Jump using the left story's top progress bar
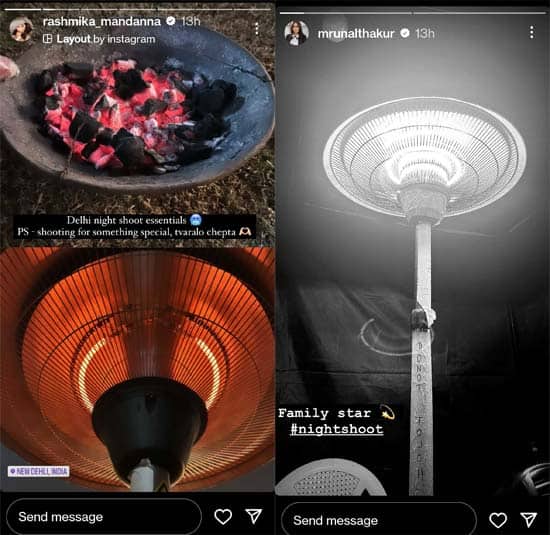550x535 pixels. [x=138, y=9]
